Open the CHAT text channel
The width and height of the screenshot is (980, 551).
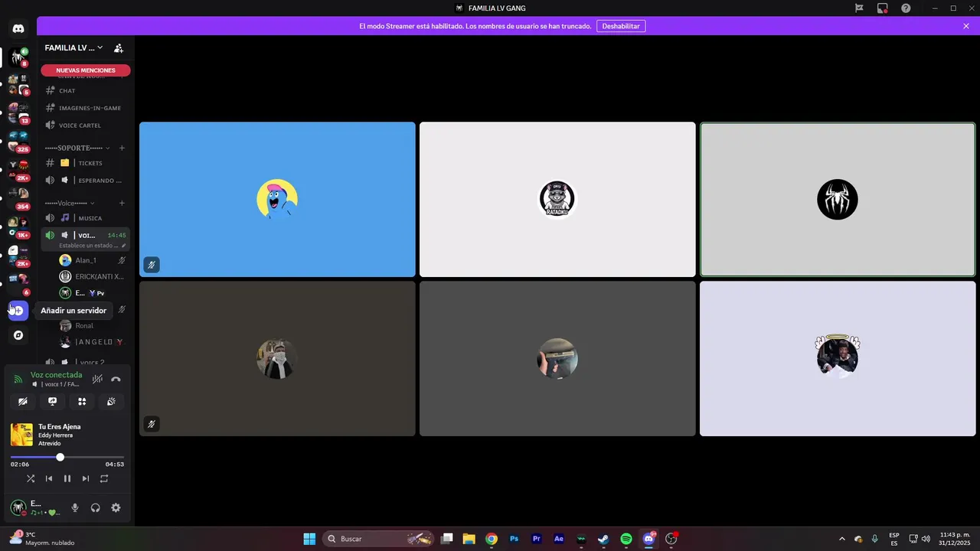click(x=83, y=90)
